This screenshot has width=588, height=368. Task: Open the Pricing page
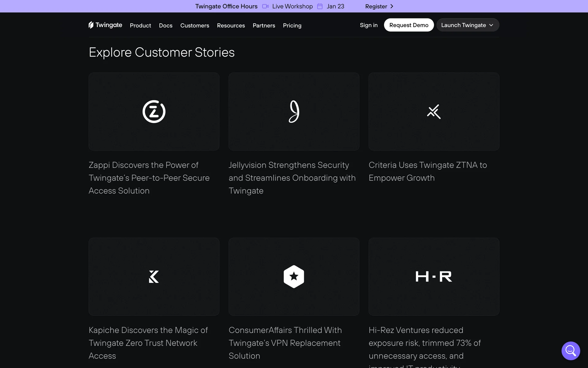[x=292, y=25]
